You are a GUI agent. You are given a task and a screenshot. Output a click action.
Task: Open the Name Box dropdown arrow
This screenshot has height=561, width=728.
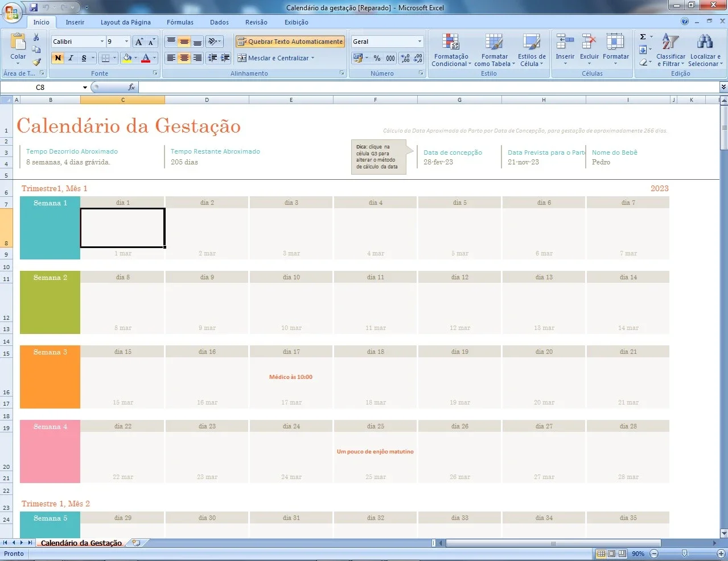tap(85, 87)
